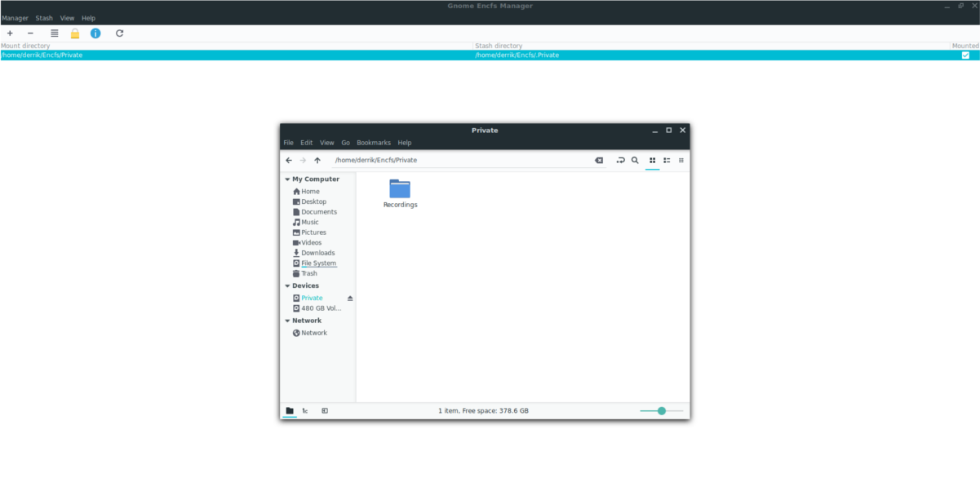Toggle the location entry mode icon
Image resolution: width=980 pixels, height=500 pixels.
click(x=620, y=161)
